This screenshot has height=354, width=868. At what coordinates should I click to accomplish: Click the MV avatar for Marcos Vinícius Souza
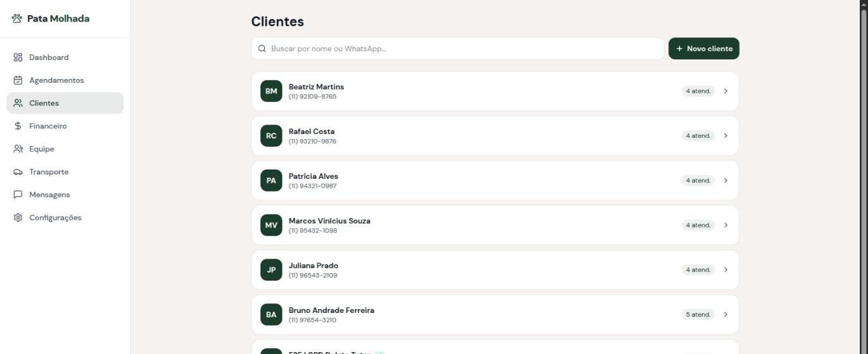click(x=271, y=225)
